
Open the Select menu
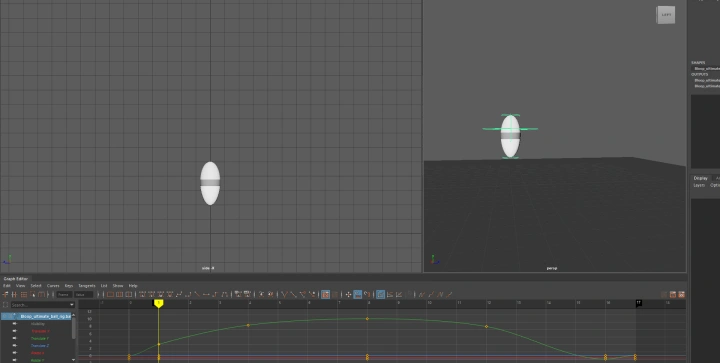tap(36, 286)
